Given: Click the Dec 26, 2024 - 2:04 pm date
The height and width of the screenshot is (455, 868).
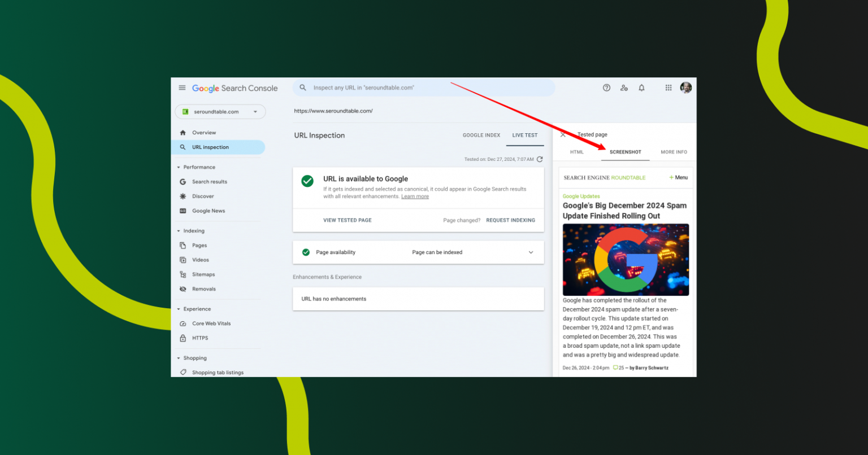Looking at the screenshot, I should [586, 368].
